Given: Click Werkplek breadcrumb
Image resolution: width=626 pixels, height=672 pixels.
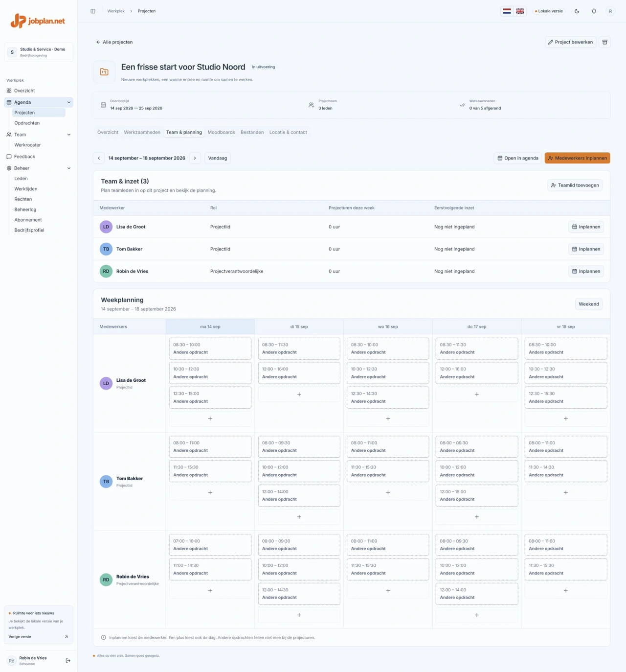Looking at the screenshot, I should pos(116,11).
